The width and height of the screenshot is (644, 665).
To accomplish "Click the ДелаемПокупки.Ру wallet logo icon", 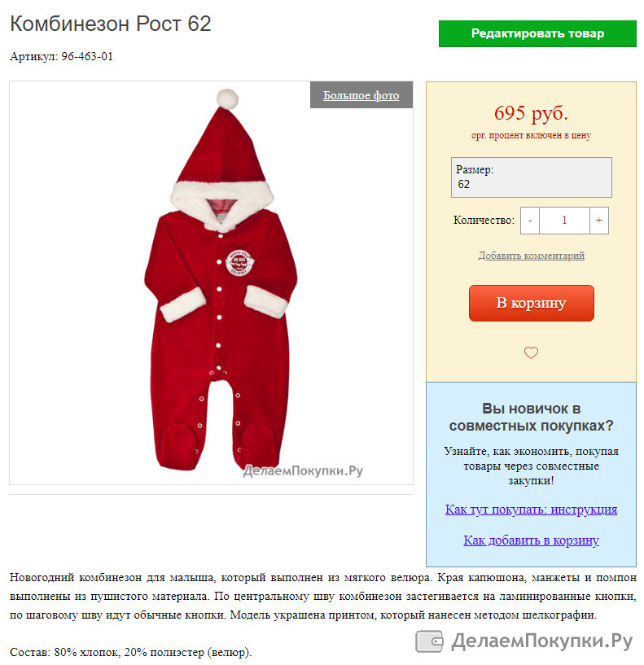I will pos(429,641).
